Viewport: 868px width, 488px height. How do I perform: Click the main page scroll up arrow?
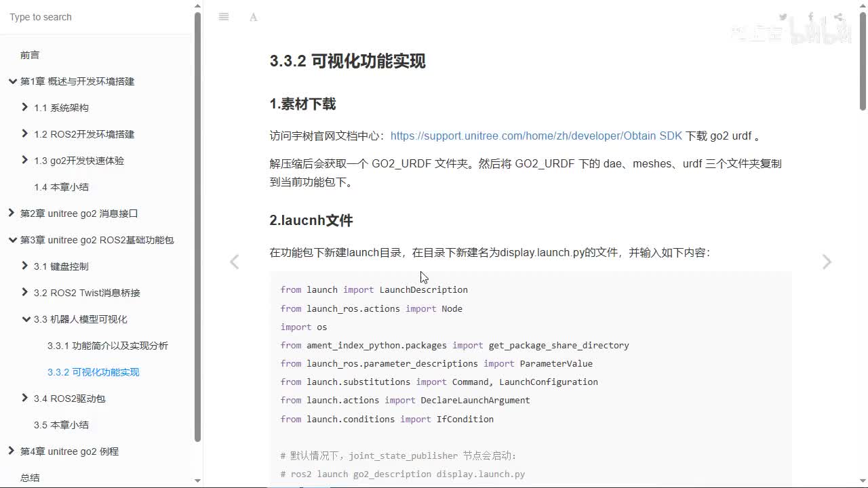pyautogui.click(x=863, y=5)
